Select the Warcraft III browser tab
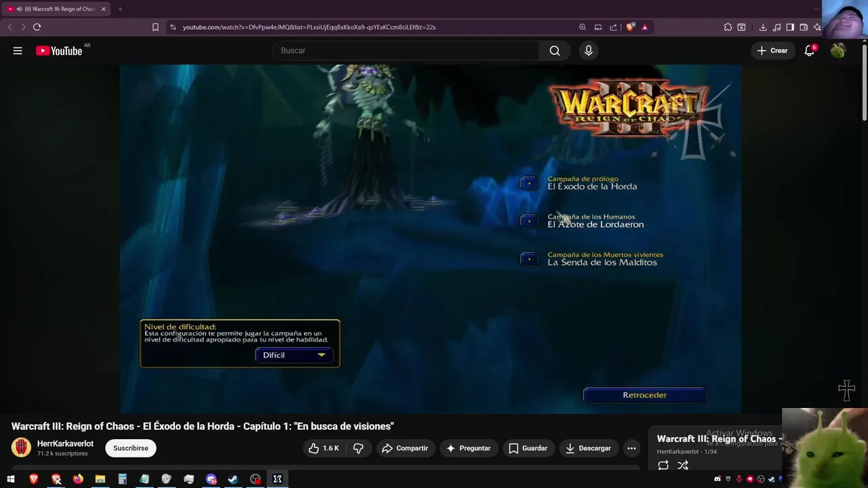868x488 pixels. coord(56,9)
